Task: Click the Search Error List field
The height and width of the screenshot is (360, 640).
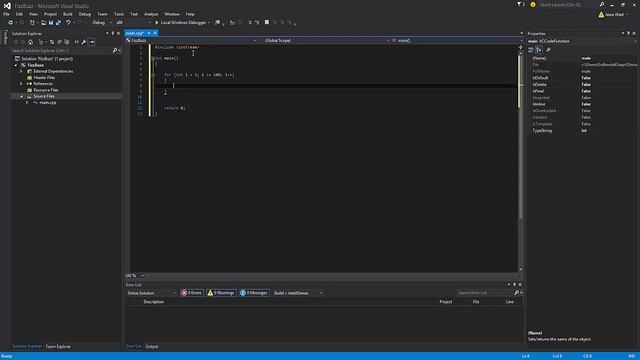Action: coord(485,293)
